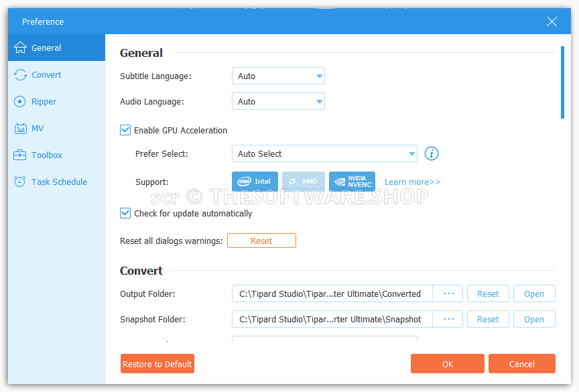Disable the Enable GPU Acceleration checkbox

tap(125, 131)
